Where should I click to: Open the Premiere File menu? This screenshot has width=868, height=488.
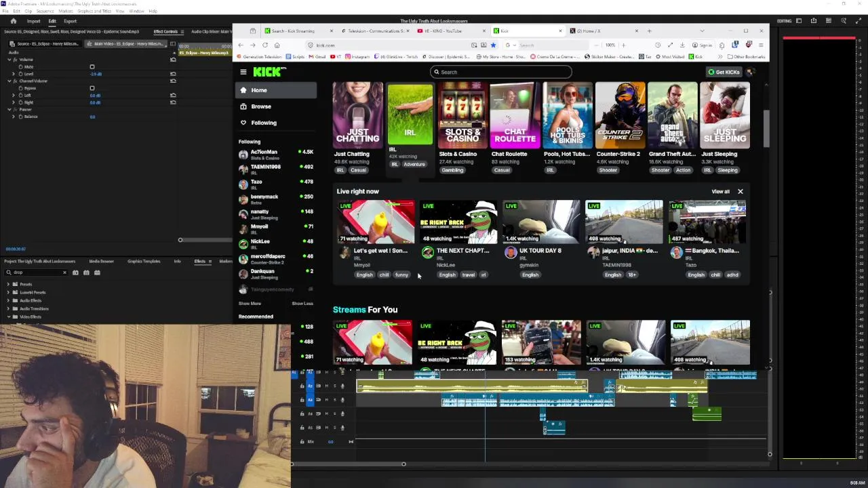tap(6, 12)
